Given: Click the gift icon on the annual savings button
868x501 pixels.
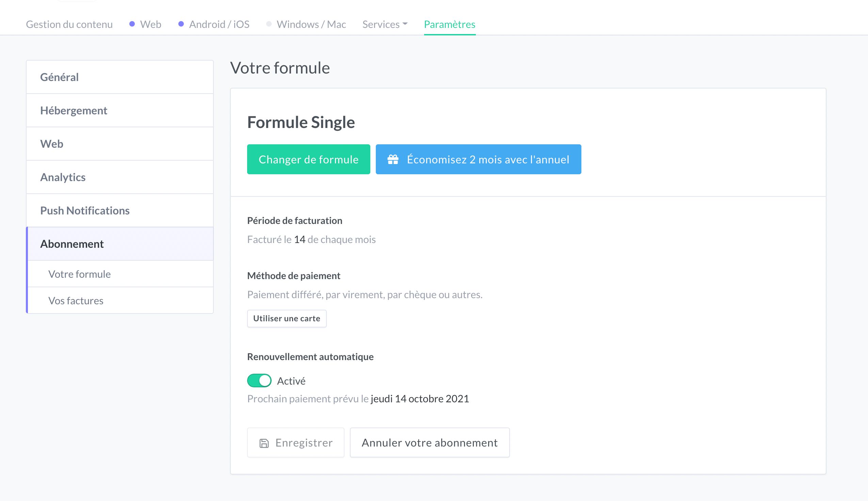Looking at the screenshot, I should (x=393, y=159).
